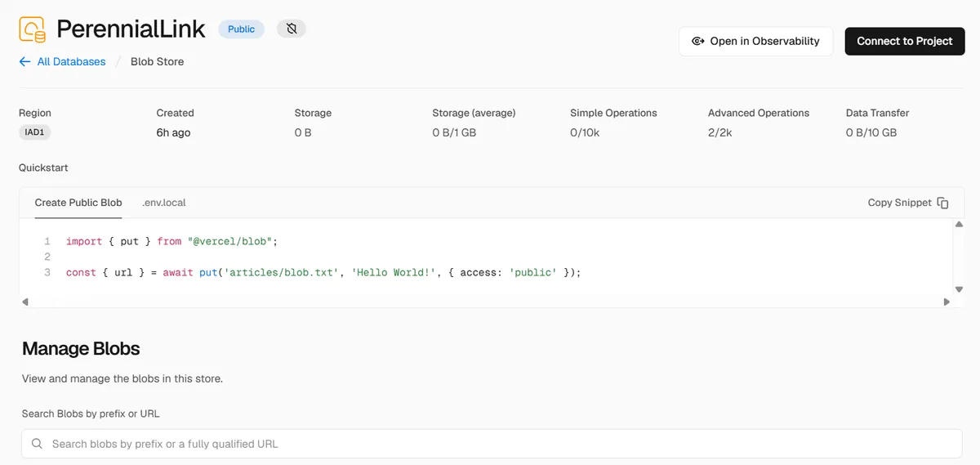Click the PerennialLink title
980x465 pixels.
pyautogui.click(x=131, y=29)
